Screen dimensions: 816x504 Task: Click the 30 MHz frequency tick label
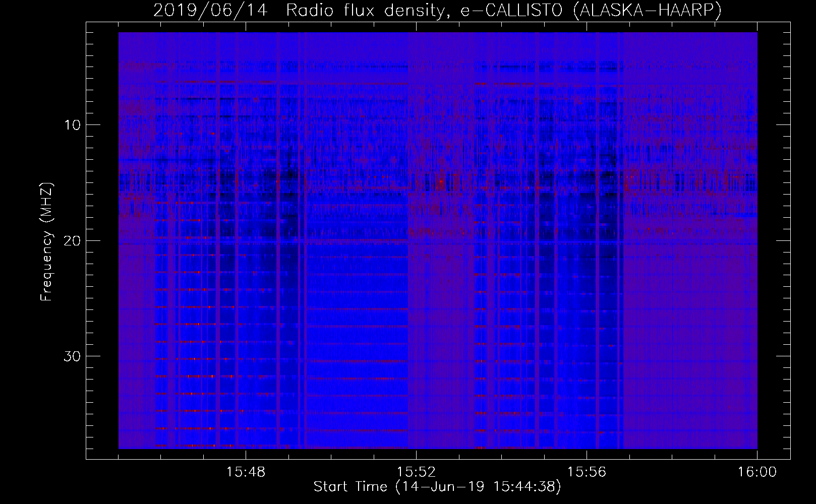pos(73,356)
